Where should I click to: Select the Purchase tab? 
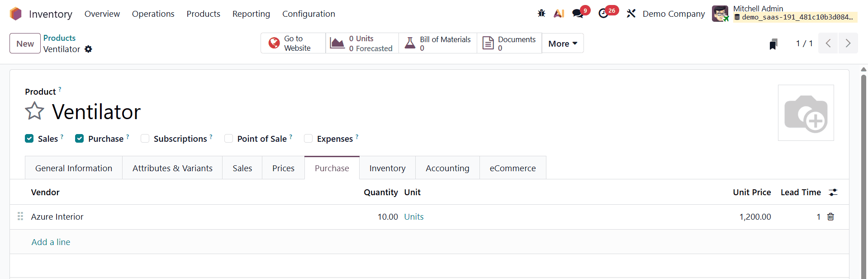point(332,168)
